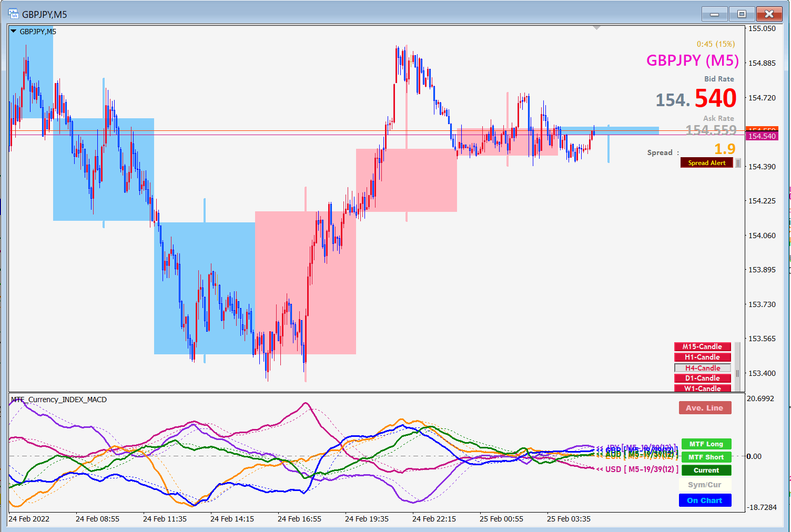Click the On Chart button
The image size is (791, 532).
tap(705, 500)
